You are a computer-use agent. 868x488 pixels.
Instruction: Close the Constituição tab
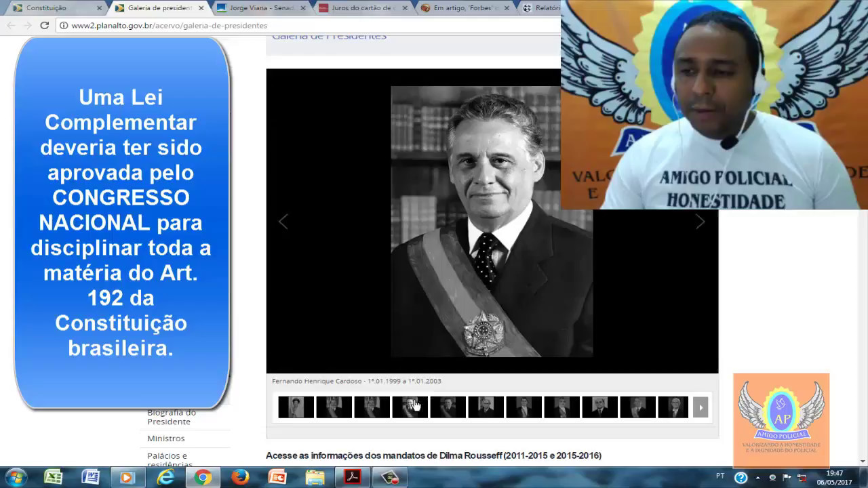point(99,8)
